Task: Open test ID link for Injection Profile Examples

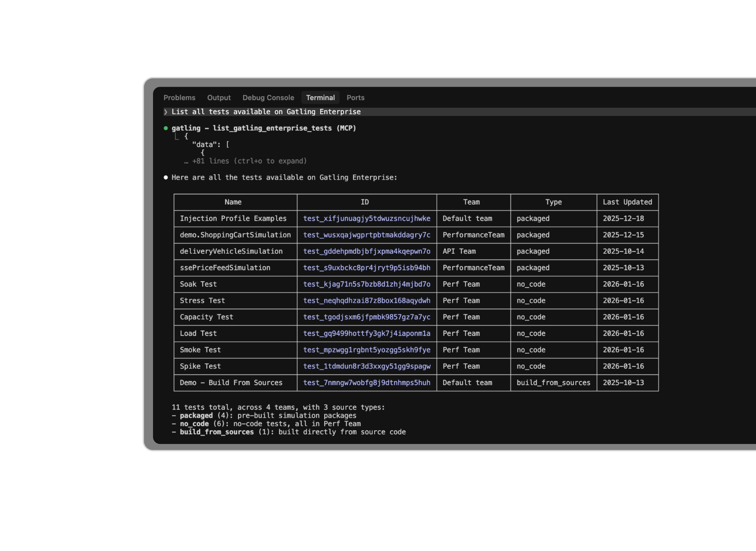Action: (367, 219)
